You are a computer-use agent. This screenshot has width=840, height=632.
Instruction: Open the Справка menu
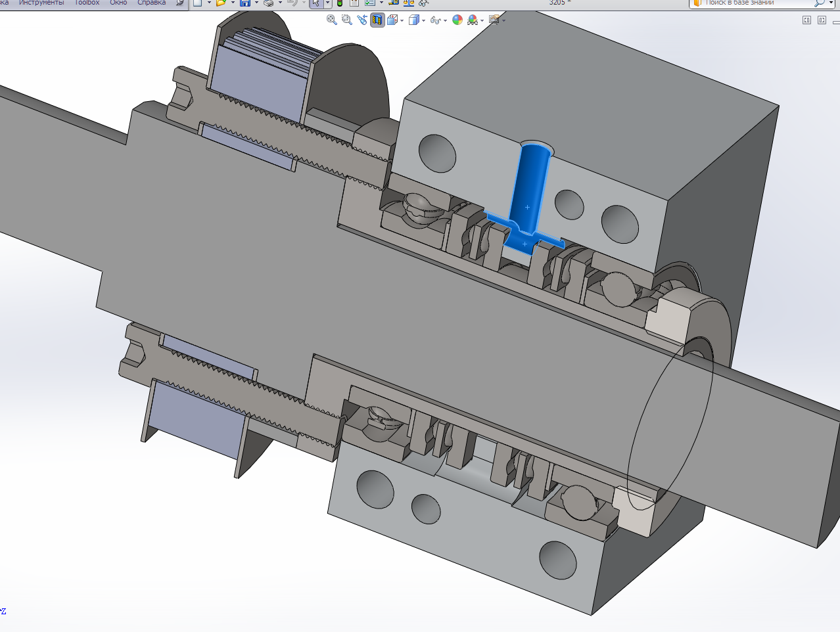(151, 3)
